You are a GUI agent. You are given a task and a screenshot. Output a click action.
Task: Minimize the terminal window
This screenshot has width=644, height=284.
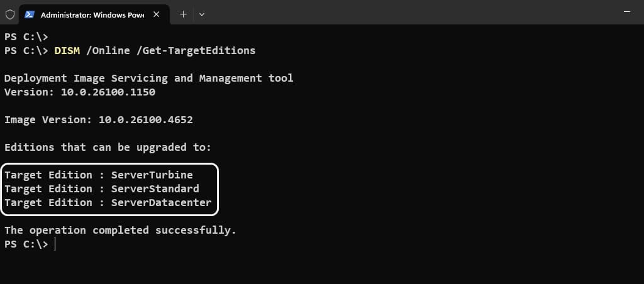tap(627, 13)
